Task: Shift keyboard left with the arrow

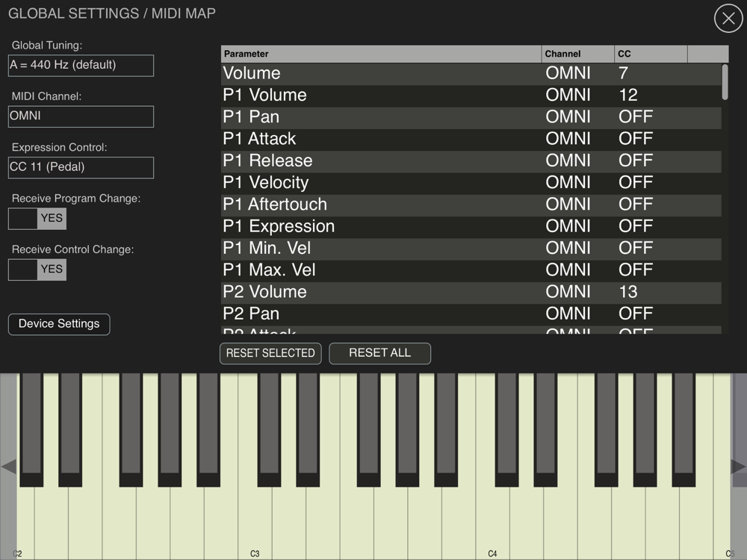Action: pyautogui.click(x=8, y=467)
